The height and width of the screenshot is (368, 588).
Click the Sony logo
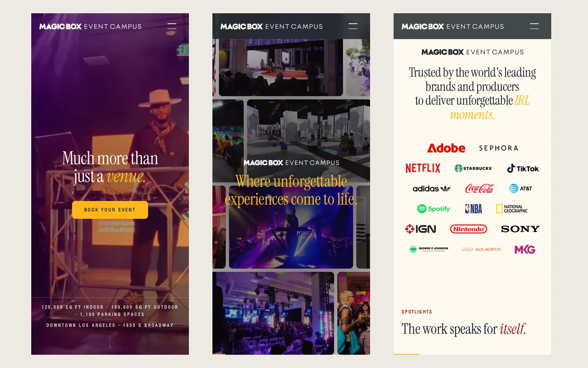point(520,229)
